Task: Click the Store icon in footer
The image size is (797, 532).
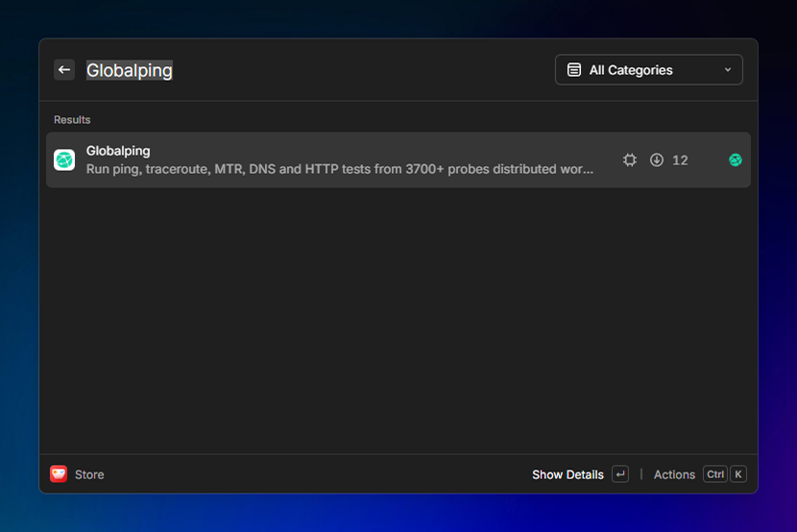Action: [59, 474]
